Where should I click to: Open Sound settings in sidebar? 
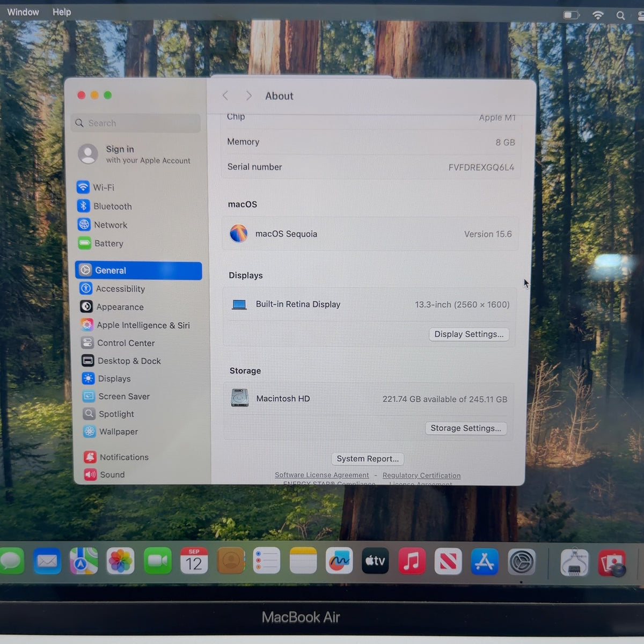(105, 474)
